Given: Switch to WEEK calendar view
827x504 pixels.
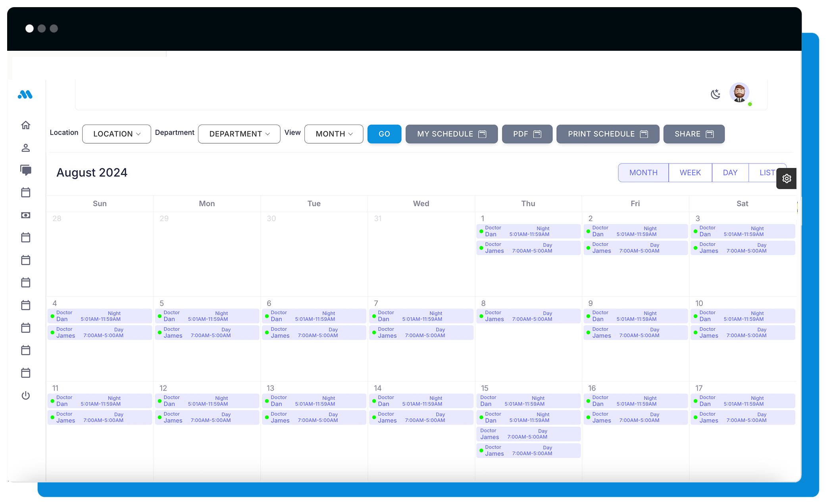Looking at the screenshot, I should tap(690, 173).
